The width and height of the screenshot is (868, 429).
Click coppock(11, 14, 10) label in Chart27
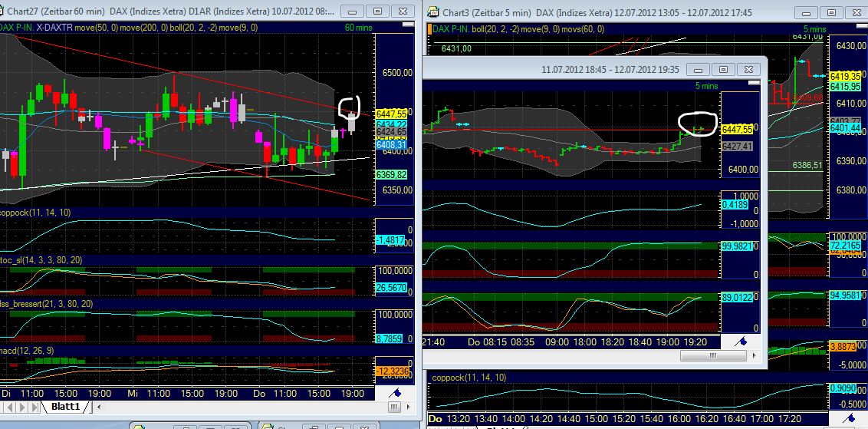(35, 213)
